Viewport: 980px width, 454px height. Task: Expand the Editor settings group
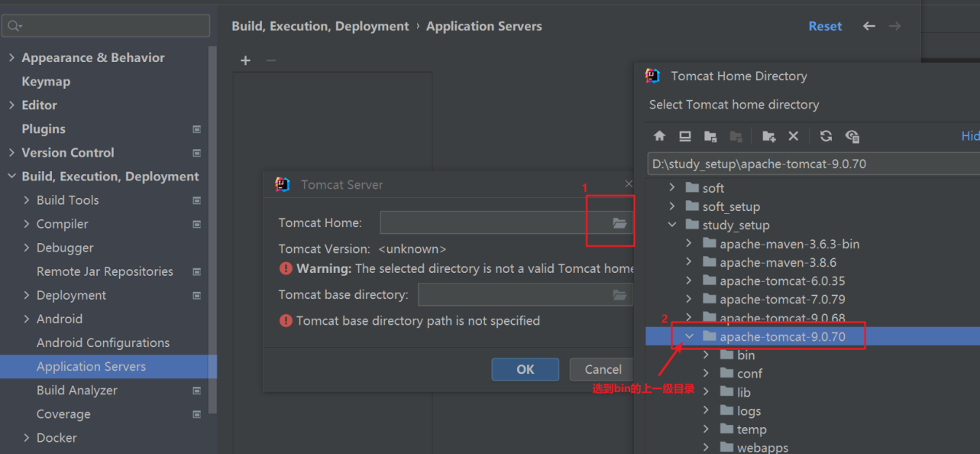coord(11,105)
